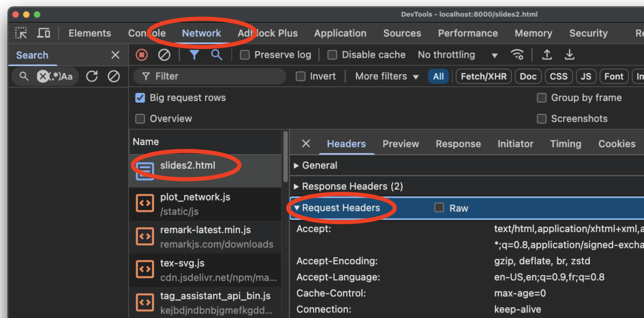This screenshot has width=644, height=318.
Task: Uncheck Big request rows
Action: pos(140,98)
